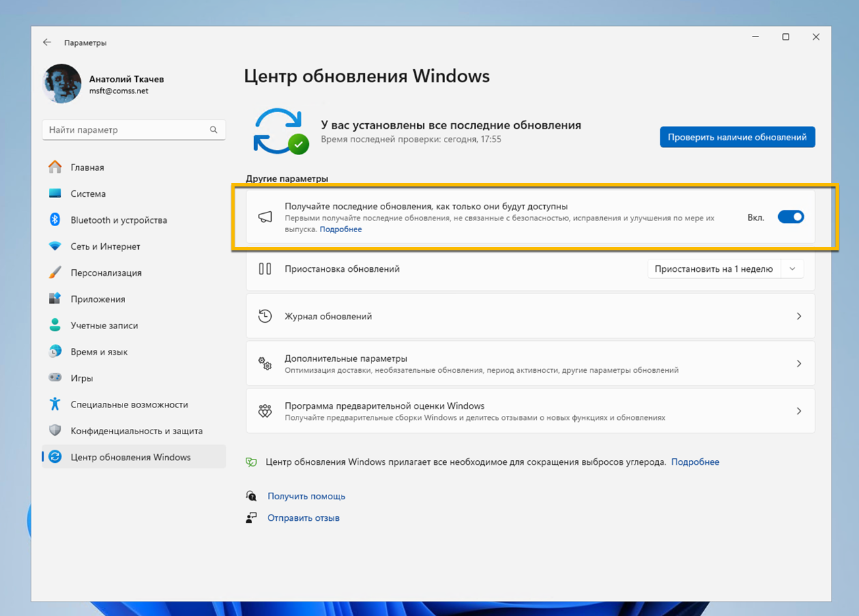
Task: Select Конфиденциальность и защита section
Action: pyautogui.click(x=134, y=431)
